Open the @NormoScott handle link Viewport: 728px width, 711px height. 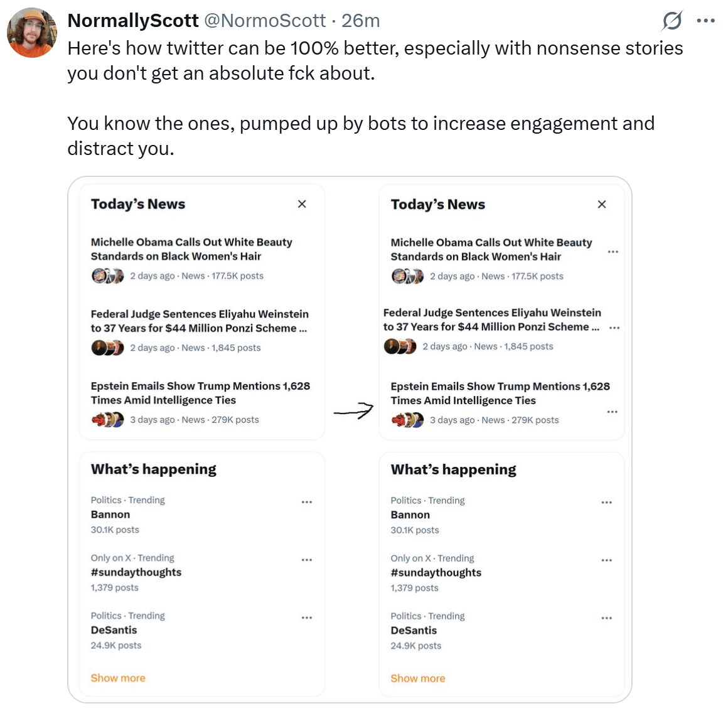click(x=265, y=21)
